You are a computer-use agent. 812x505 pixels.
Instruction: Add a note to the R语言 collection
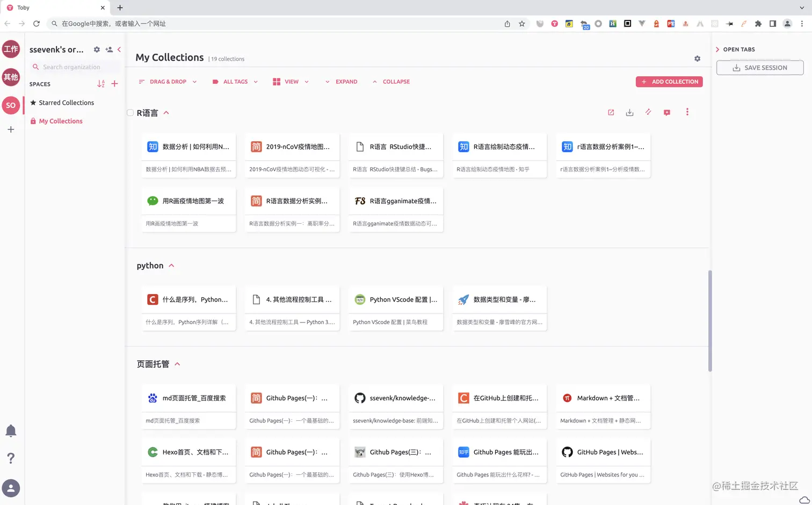click(x=667, y=112)
